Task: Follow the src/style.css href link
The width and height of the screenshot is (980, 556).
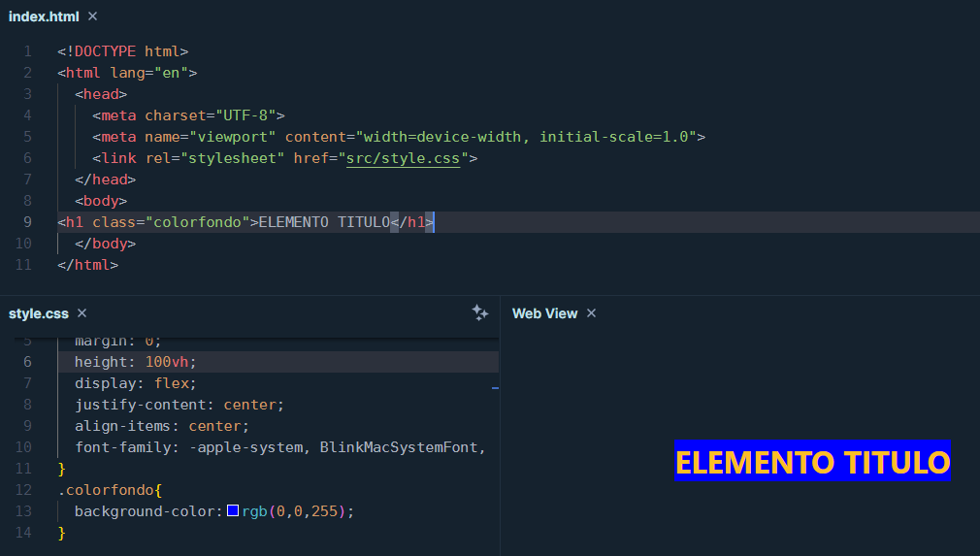Action: (x=403, y=158)
